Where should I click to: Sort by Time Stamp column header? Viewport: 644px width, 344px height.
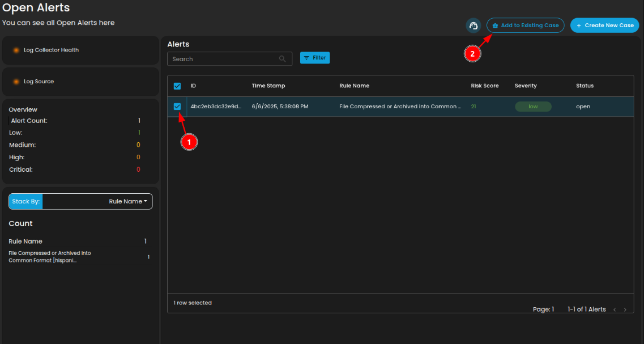coord(268,86)
